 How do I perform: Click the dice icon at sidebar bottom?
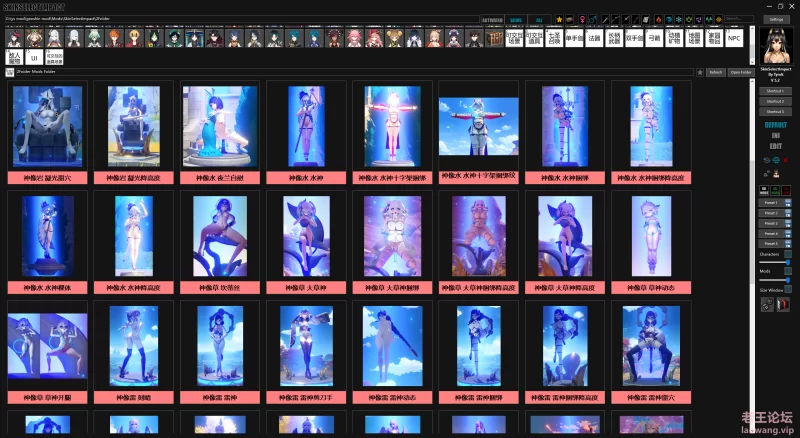[767, 305]
